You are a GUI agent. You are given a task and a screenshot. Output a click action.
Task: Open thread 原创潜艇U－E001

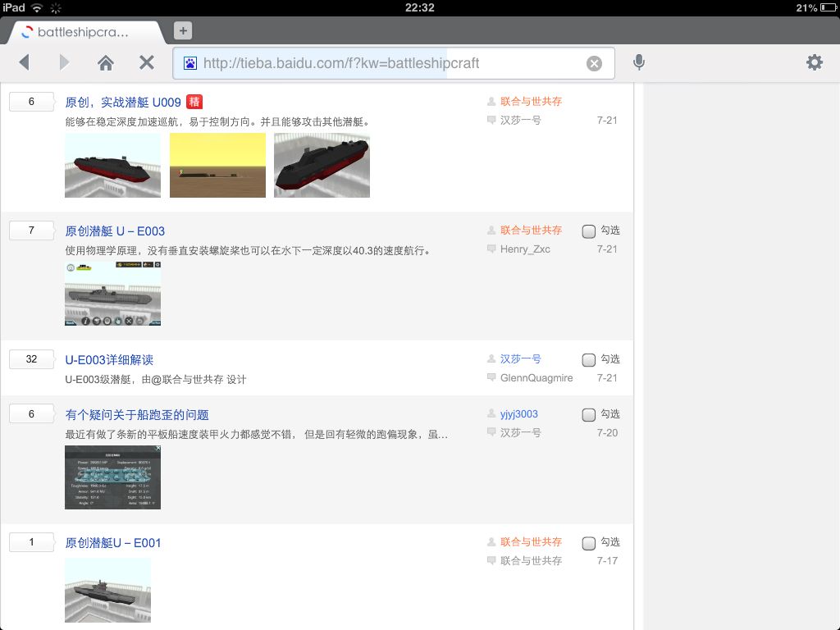[113, 543]
